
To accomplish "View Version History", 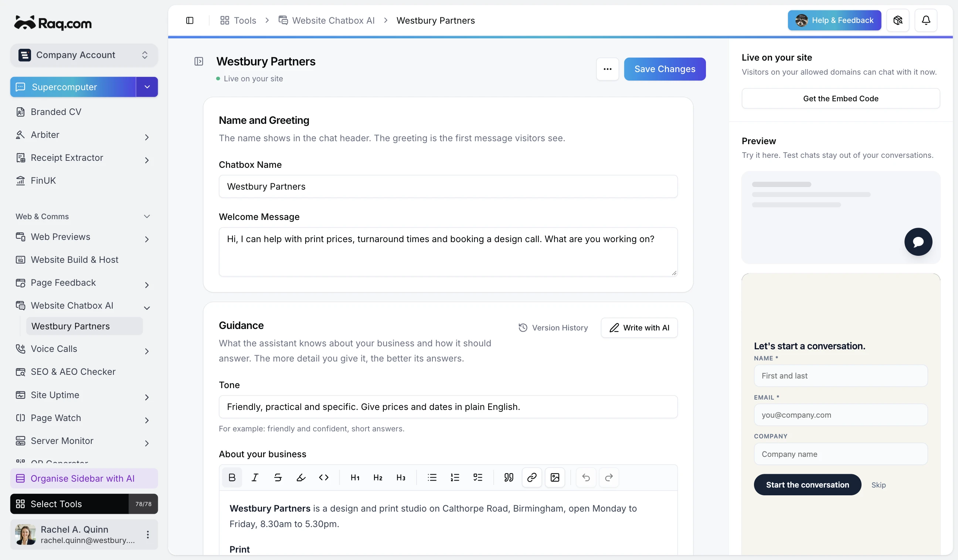I will pyautogui.click(x=553, y=328).
